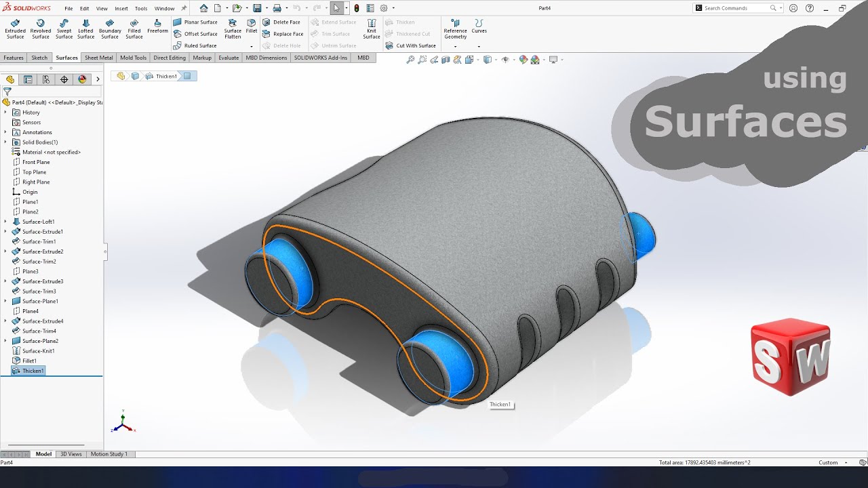Switch to the Features tab
868x488 pixels.
pyautogui.click(x=14, y=58)
